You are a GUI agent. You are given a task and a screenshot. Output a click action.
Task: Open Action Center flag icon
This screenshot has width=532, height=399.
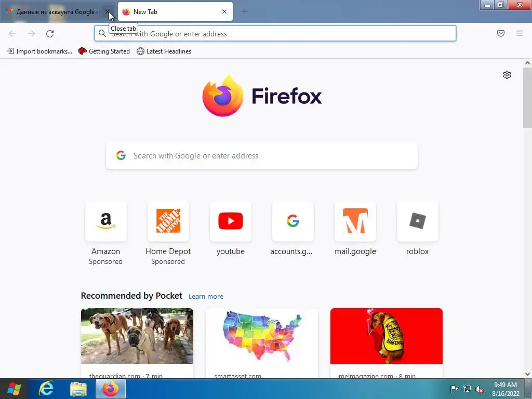tap(454, 389)
